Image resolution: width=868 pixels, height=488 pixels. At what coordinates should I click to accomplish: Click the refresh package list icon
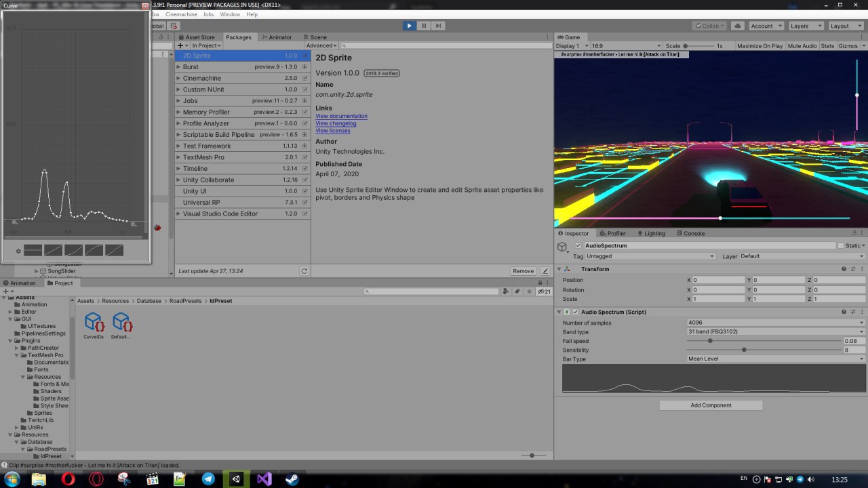click(x=304, y=271)
